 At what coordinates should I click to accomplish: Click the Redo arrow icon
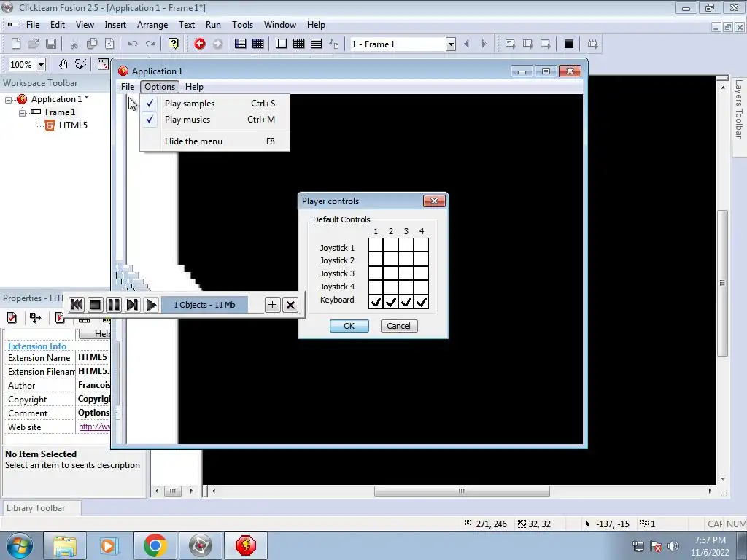pos(150,44)
